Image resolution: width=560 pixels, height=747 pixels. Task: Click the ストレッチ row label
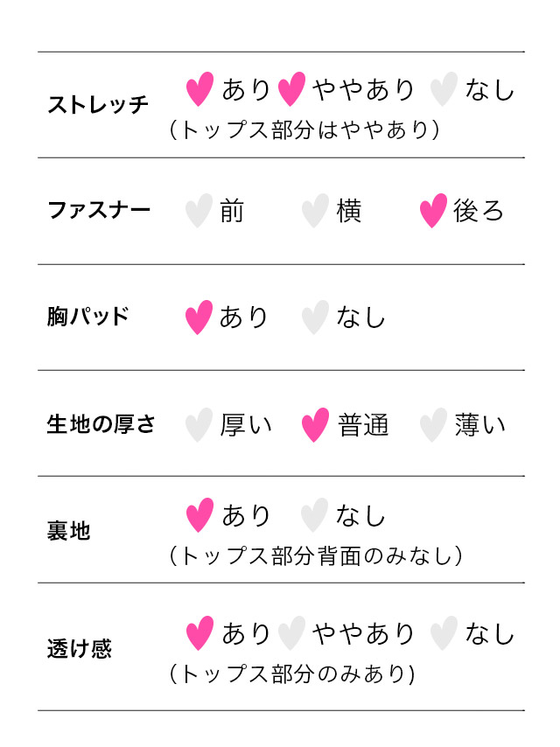[x=98, y=106]
